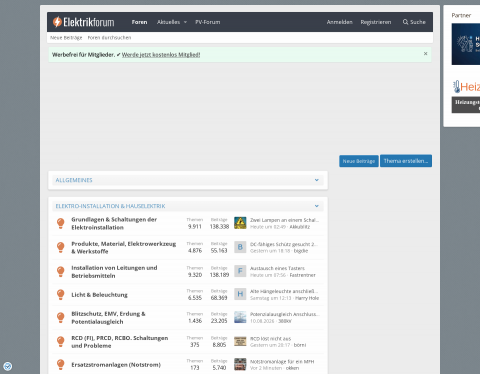The width and height of the screenshot is (480, 374).
Task: Click Anmelden to log in
Action: 340,22
